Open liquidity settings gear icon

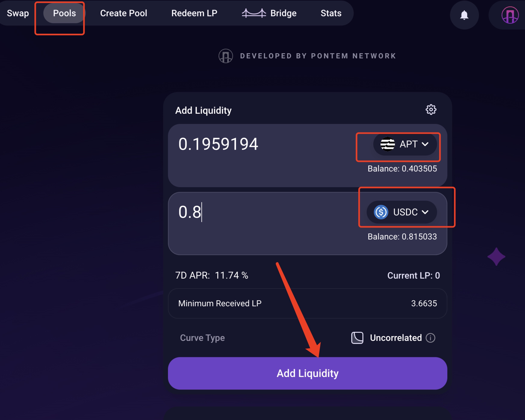tap(431, 110)
